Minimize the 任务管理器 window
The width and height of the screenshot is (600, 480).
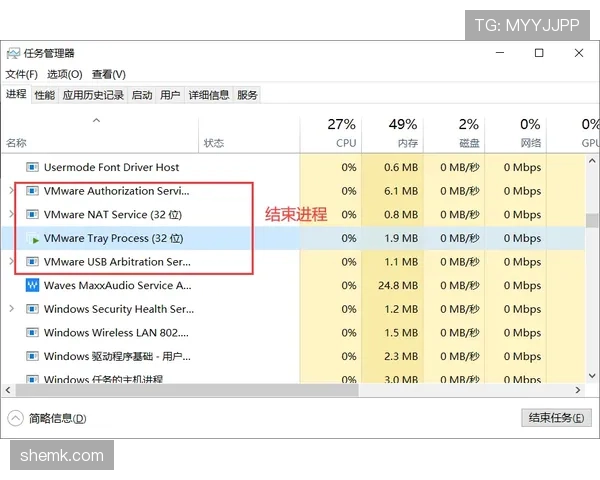pyautogui.click(x=500, y=53)
